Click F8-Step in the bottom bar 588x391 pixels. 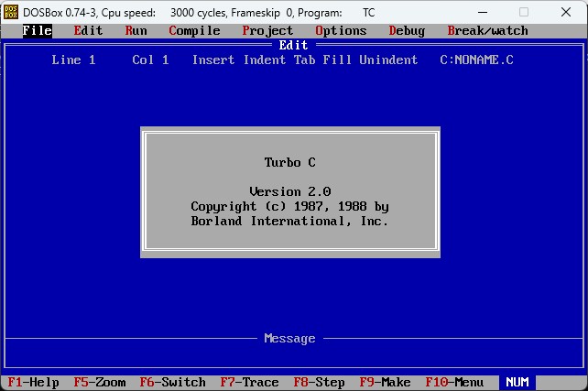point(319,383)
